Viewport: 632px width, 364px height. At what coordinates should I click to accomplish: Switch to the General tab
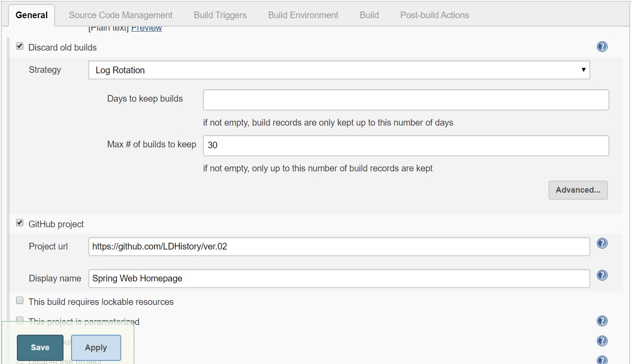[x=32, y=15]
